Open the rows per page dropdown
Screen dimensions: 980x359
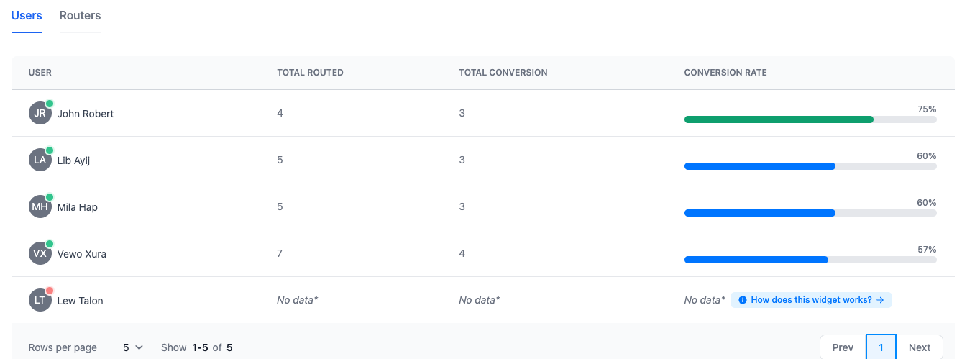[133, 347]
